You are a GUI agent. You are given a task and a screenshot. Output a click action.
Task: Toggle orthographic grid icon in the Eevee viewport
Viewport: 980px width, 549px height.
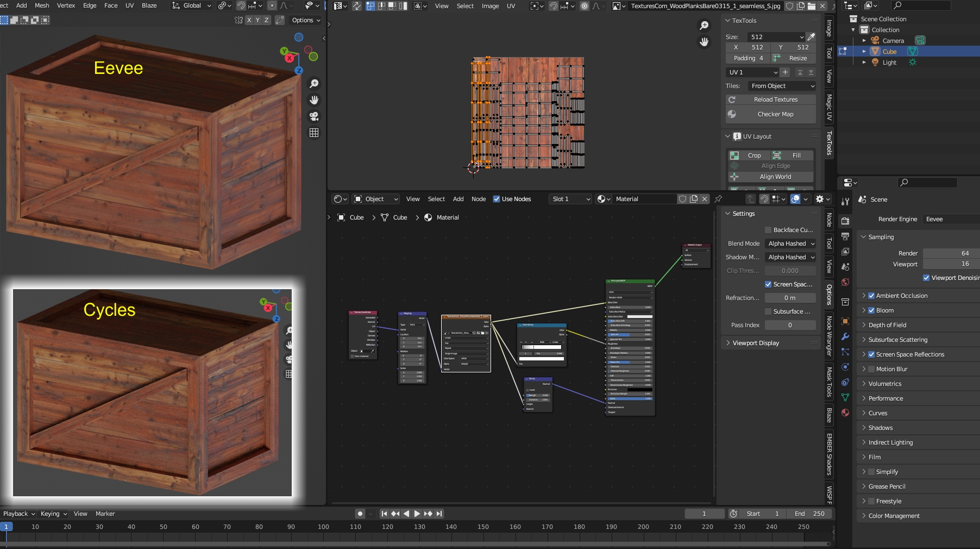314,133
